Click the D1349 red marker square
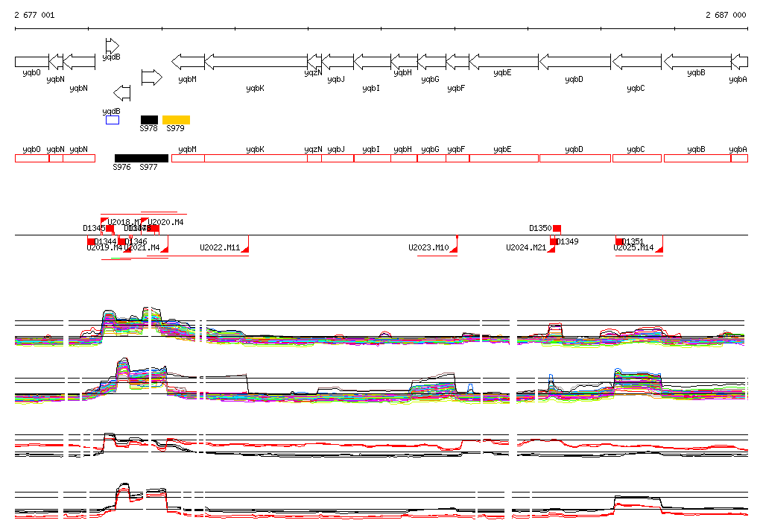 click(x=554, y=242)
